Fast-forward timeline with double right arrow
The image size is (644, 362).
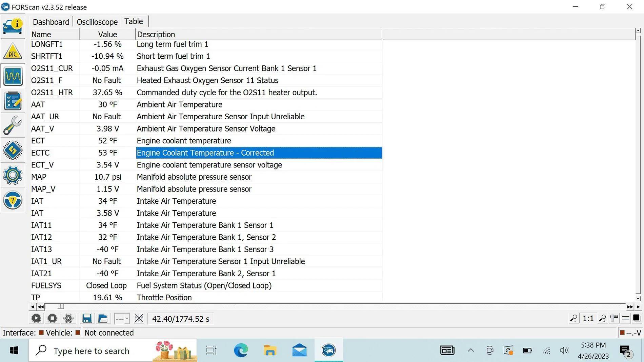(630, 307)
